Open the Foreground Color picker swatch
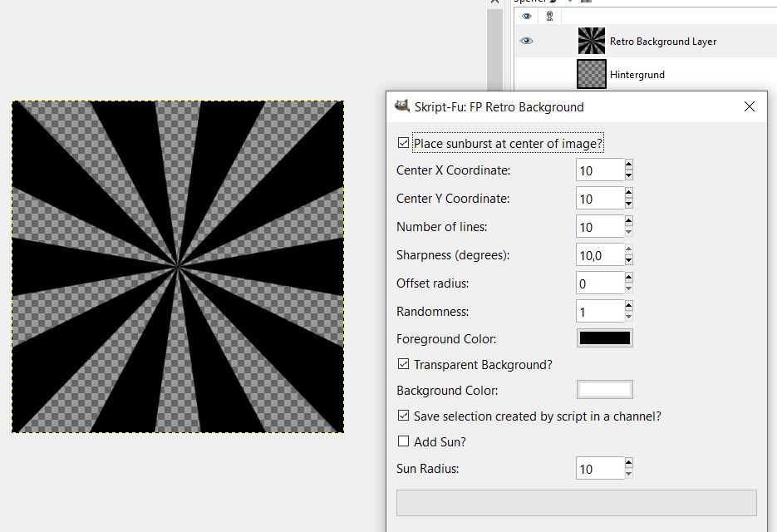Viewport: 777px width, 532px height. point(604,338)
